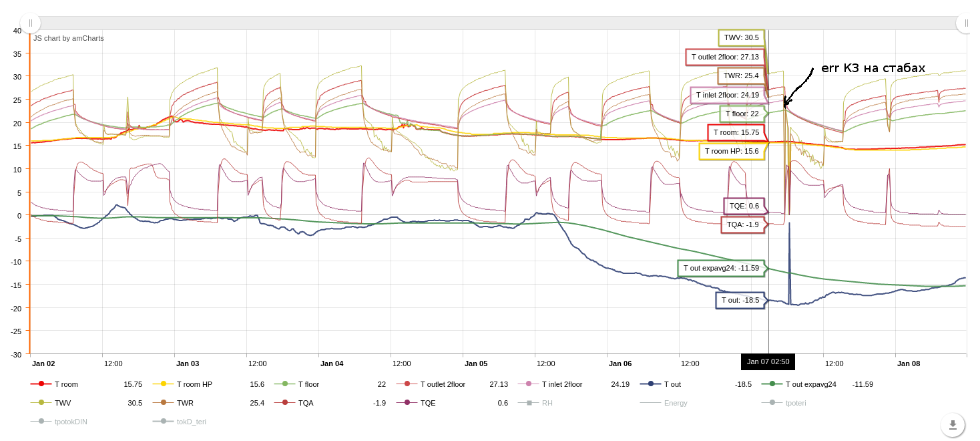Click the Jan 04 axis label
This screenshot has height=441, width=980.
pyautogui.click(x=332, y=363)
